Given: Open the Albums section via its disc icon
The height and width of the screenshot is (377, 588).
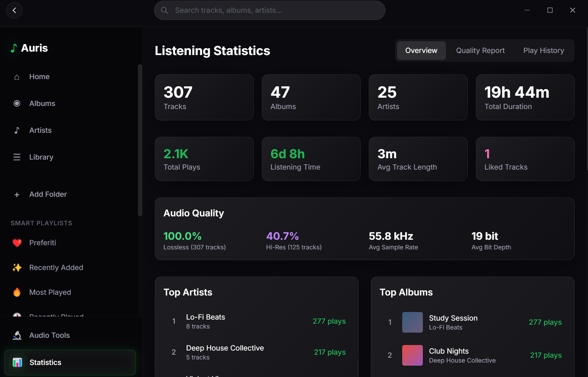Looking at the screenshot, I should pyautogui.click(x=17, y=103).
